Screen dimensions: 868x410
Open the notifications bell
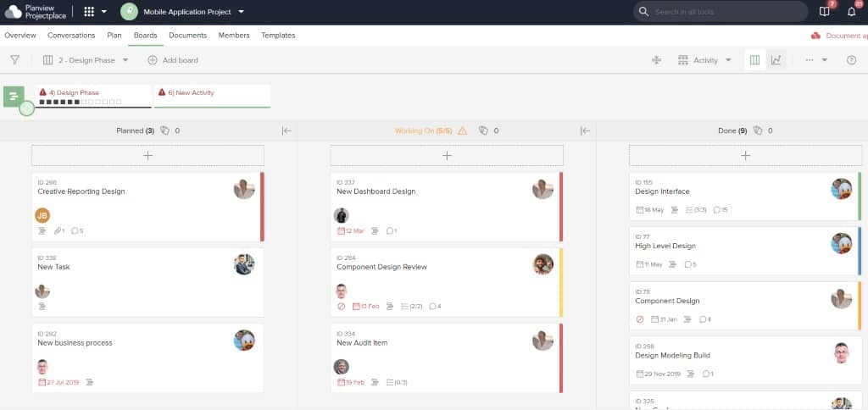pyautogui.click(x=852, y=12)
